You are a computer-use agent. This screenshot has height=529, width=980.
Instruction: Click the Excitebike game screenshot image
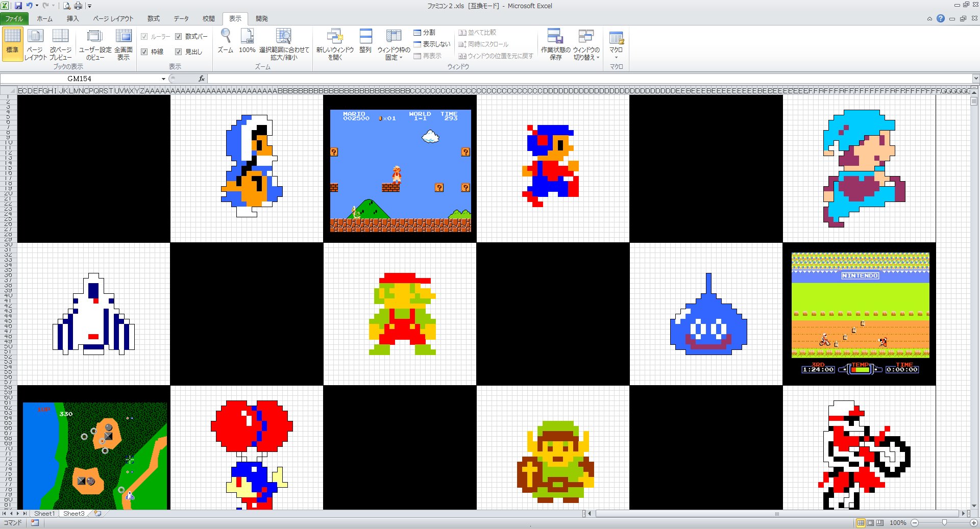(860, 314)
